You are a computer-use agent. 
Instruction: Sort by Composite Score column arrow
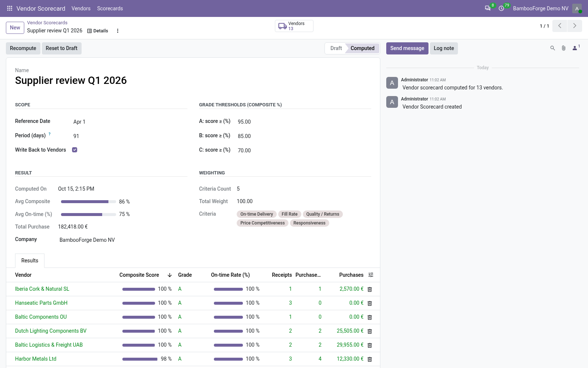coord(169,275)
